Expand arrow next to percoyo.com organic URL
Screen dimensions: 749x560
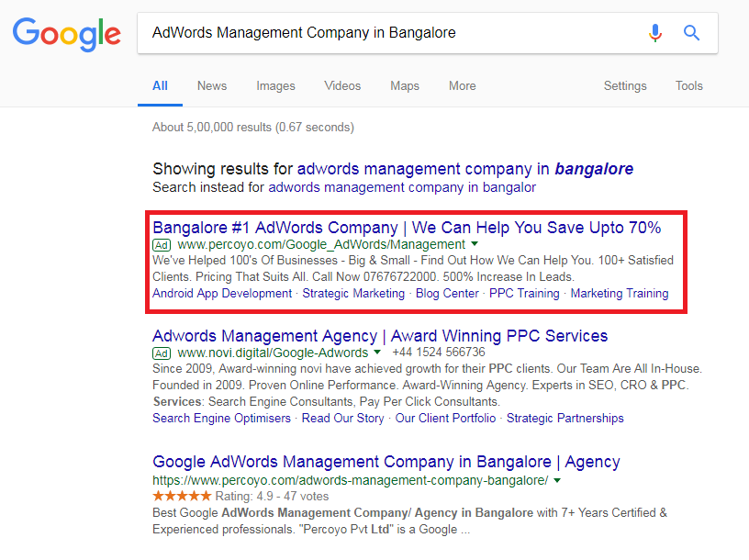coord(557,480)
